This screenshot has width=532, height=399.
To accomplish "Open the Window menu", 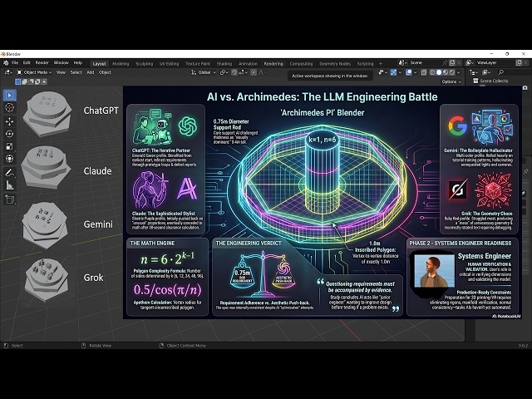I will coord(61,63).
